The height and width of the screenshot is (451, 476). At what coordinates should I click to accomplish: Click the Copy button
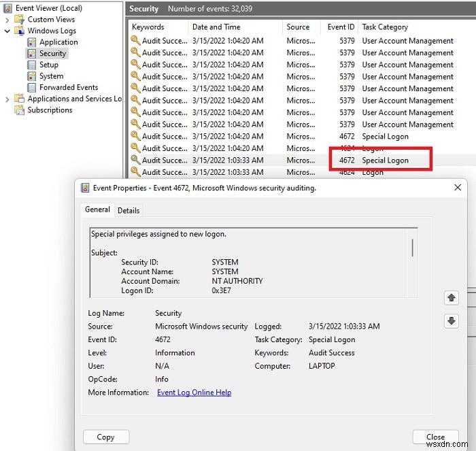(x=106, y=437)
